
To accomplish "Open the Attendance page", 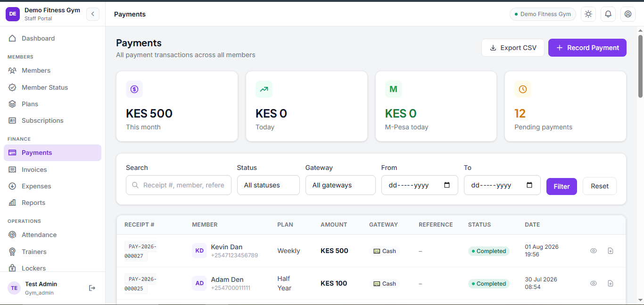I will coord(52,235).
